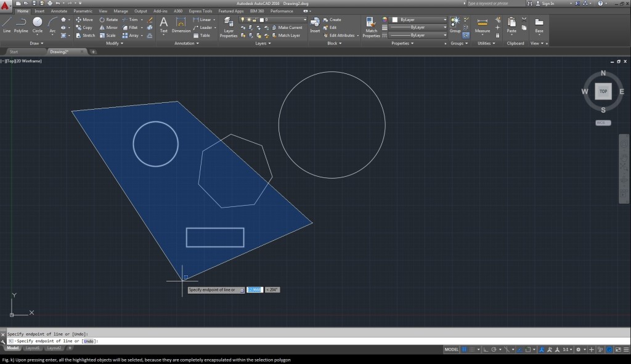This screenshot has width=631, height=364.
Task: Click the Text annotation tool
Action: (164, 24)
